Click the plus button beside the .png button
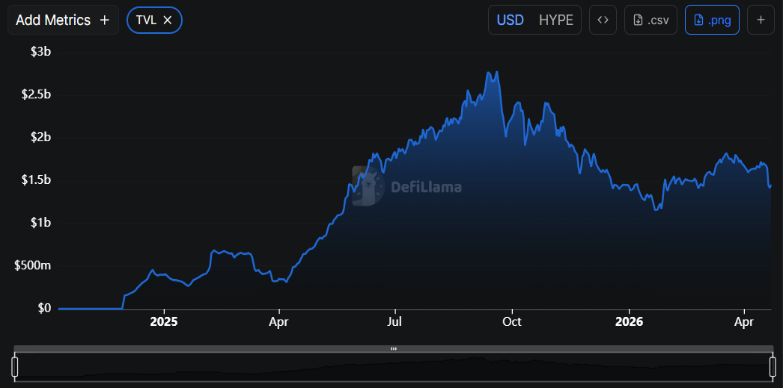This screenshot has height=388, width=783. click(761, 20)
